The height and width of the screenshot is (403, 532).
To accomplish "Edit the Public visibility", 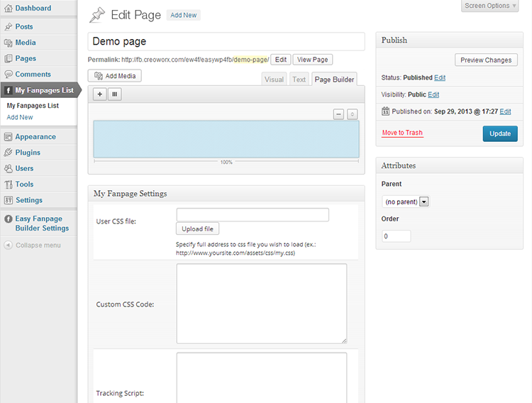I will pos(433,94).
